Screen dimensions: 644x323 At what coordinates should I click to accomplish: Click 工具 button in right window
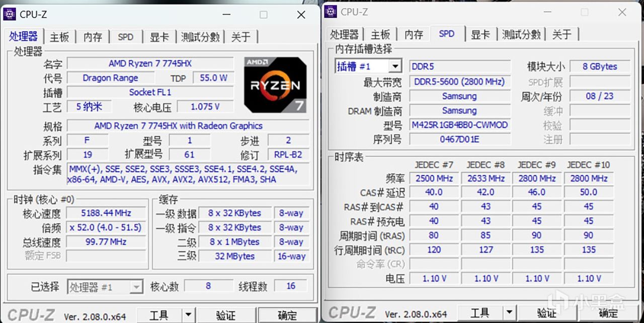click(x=480, y=313)
